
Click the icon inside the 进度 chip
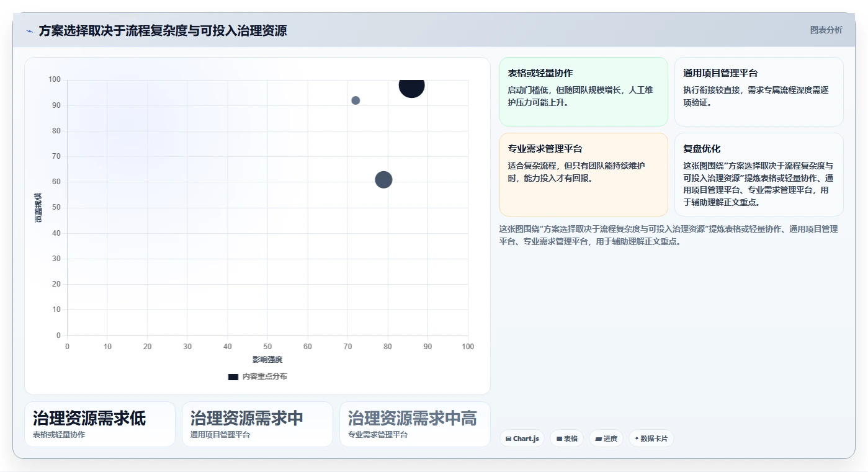pos(598,439)
